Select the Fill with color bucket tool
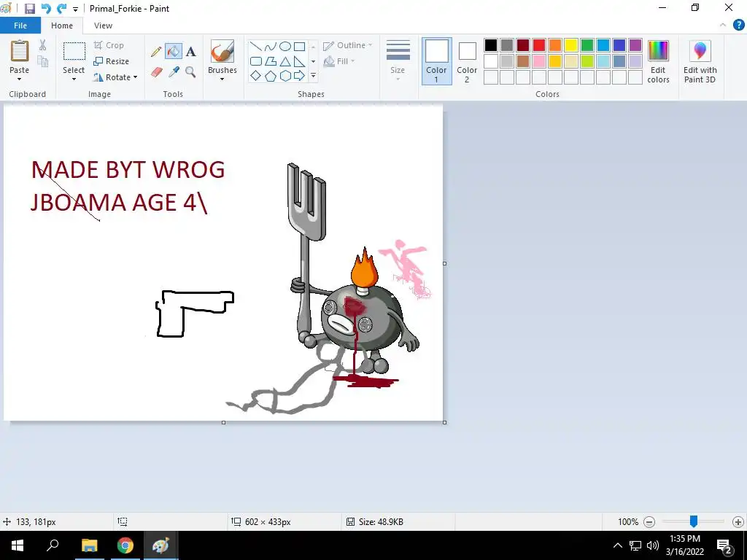Screen dimensions: 747x560 click(174, 52)
